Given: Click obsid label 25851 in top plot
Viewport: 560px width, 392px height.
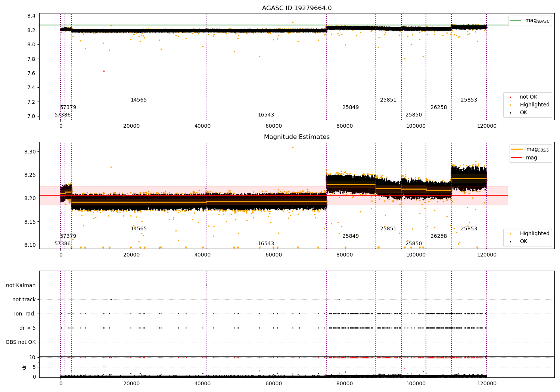Looking at the screenshot, I should tap(388, 100).
